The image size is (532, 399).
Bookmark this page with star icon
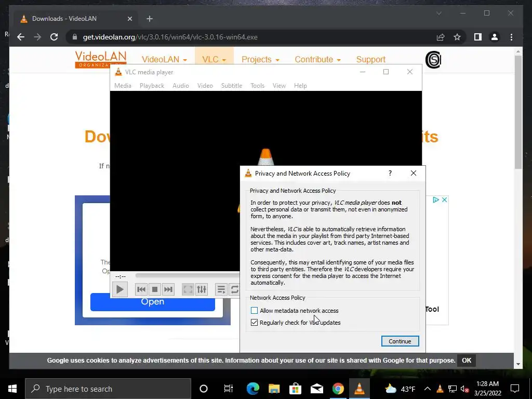click(x=457, y=37)
